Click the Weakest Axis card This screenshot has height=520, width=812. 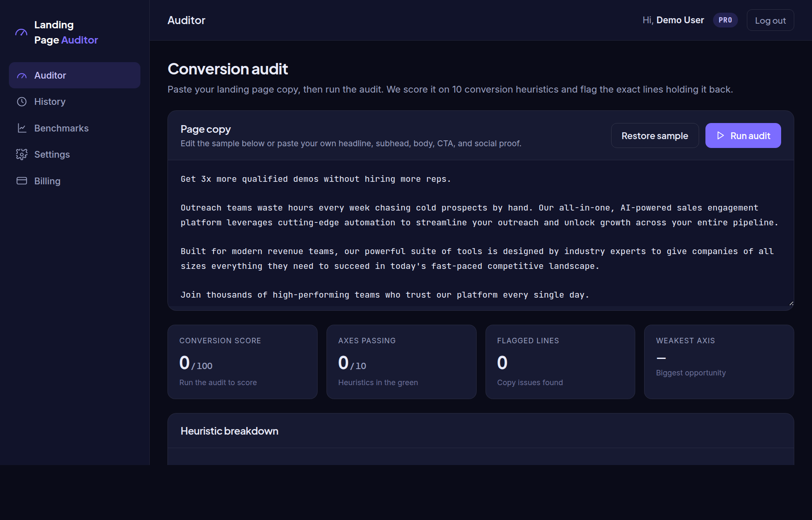[719, 362]
